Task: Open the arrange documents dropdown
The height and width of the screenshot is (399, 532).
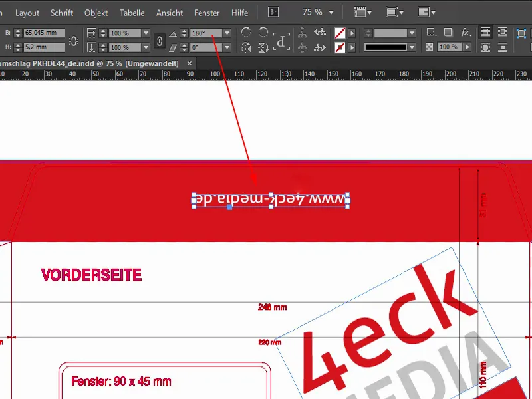Action: [426, 12]
